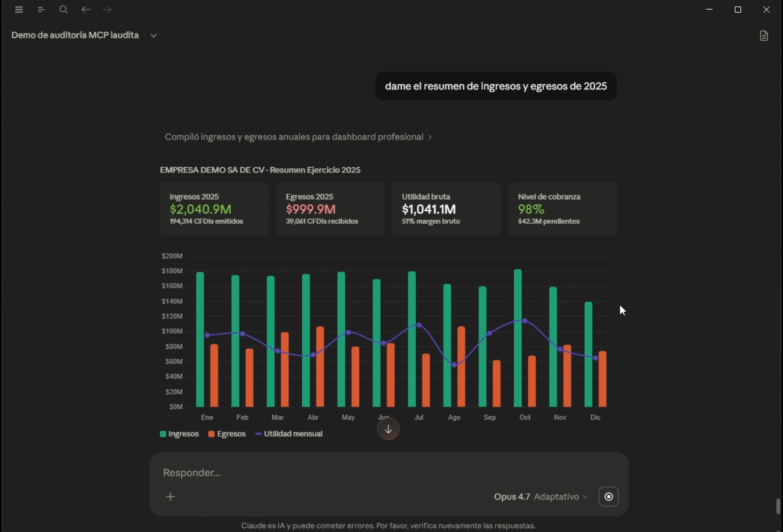Click the Ingresos 2025 card
Image resolution: width=783 pixels, height=532 pixels.
click(214, 209)
